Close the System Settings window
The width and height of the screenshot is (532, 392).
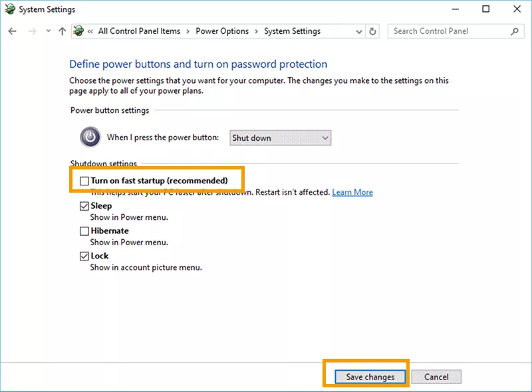click(x=517, y=9)
